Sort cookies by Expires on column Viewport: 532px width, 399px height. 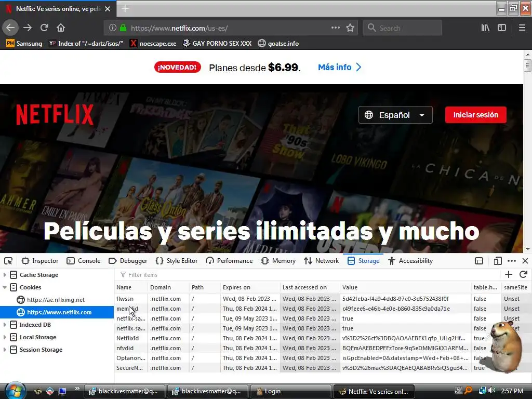click(250, 287)
